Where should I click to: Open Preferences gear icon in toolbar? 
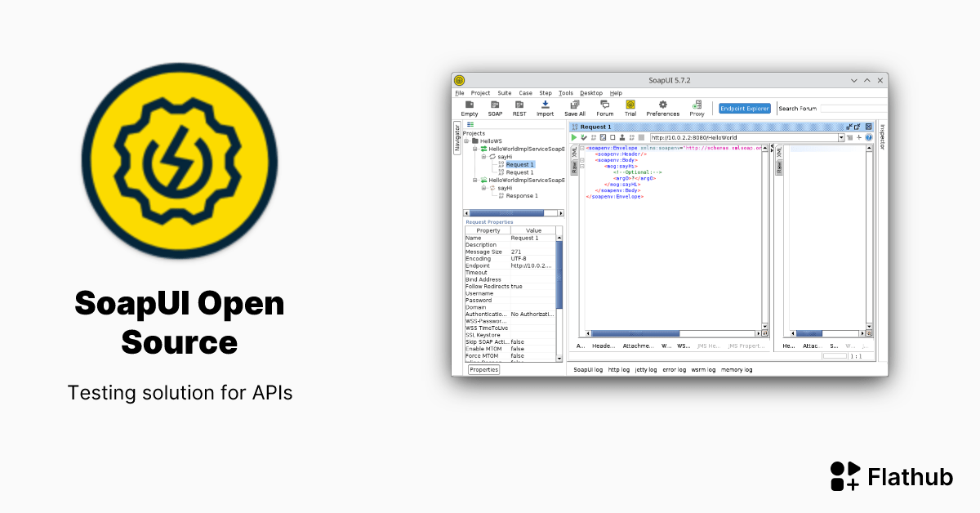pyautogui.click(x=662, y=105)
